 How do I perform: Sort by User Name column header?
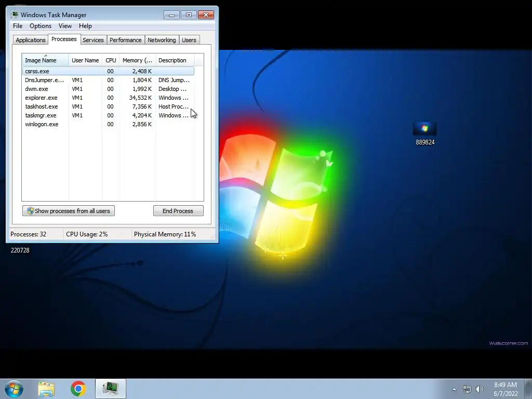(x=85, y=60)
